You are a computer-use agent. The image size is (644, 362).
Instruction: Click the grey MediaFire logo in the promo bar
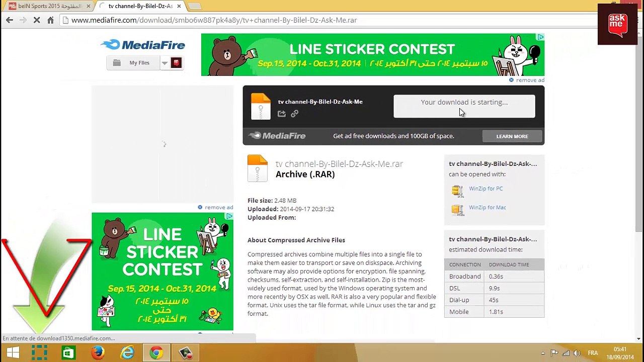coord(277,136)
